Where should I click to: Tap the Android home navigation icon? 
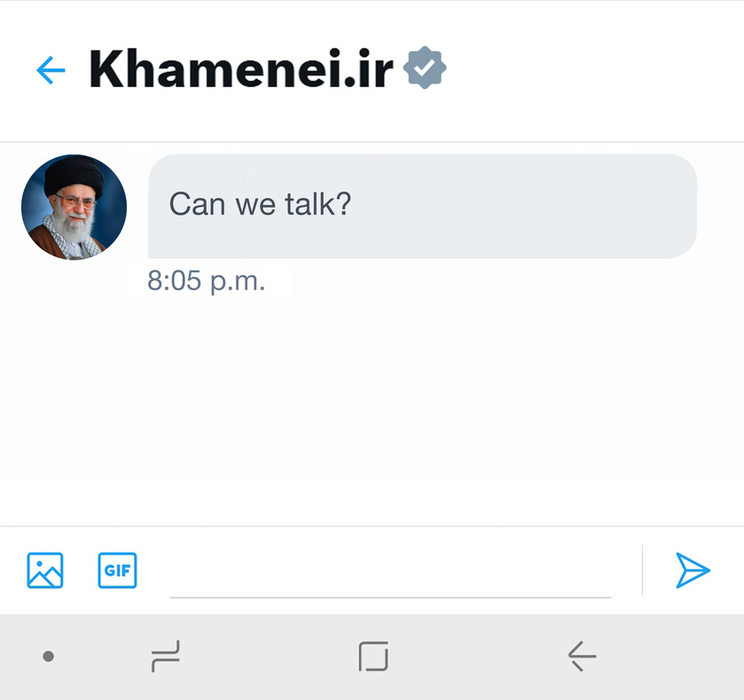[x=373, y=657]
